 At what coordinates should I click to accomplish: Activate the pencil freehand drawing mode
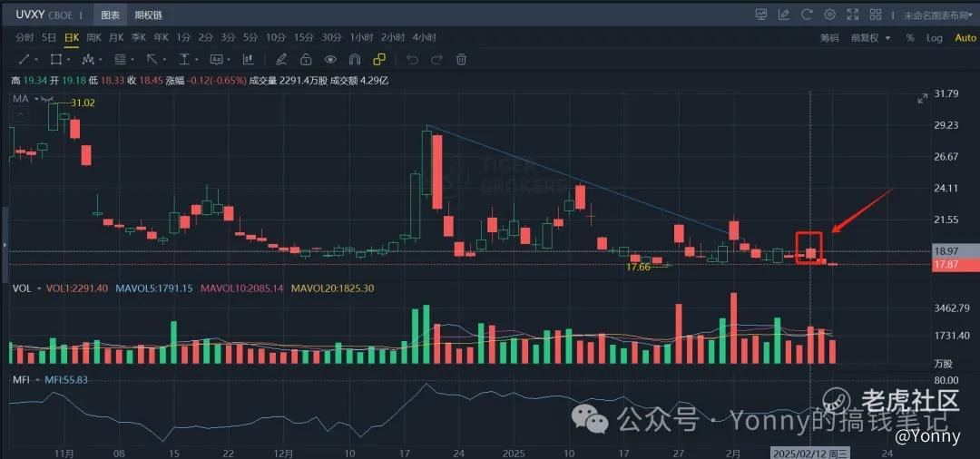tap(281, 59)
